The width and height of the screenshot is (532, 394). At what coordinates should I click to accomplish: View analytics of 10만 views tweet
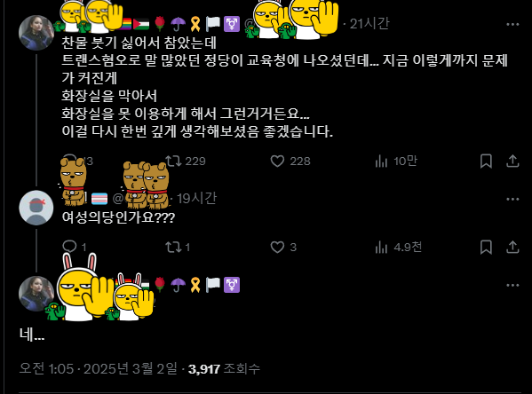[x=396, y=161]
